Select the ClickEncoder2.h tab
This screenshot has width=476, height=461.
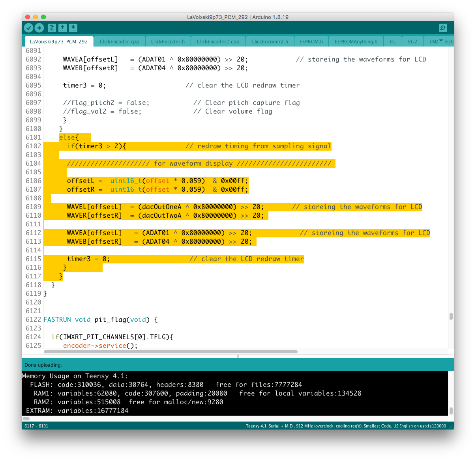270,41
